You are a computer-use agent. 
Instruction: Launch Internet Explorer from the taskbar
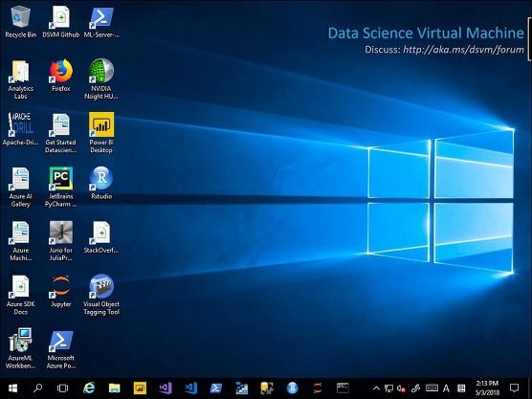point(89,388)
